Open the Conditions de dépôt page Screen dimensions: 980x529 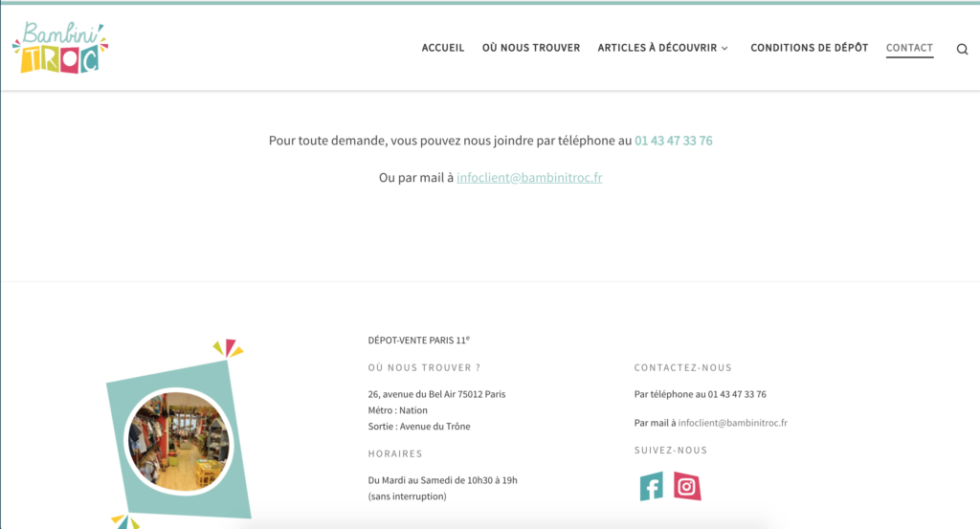click(809, 48)
